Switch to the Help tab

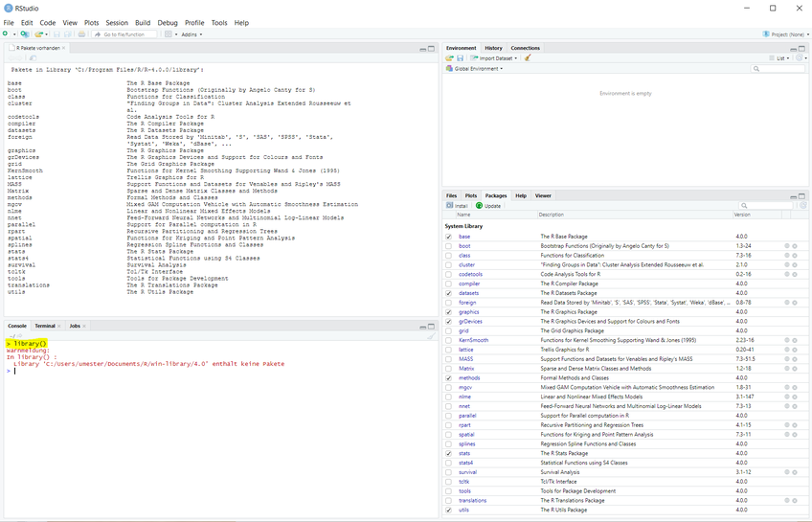521,195
